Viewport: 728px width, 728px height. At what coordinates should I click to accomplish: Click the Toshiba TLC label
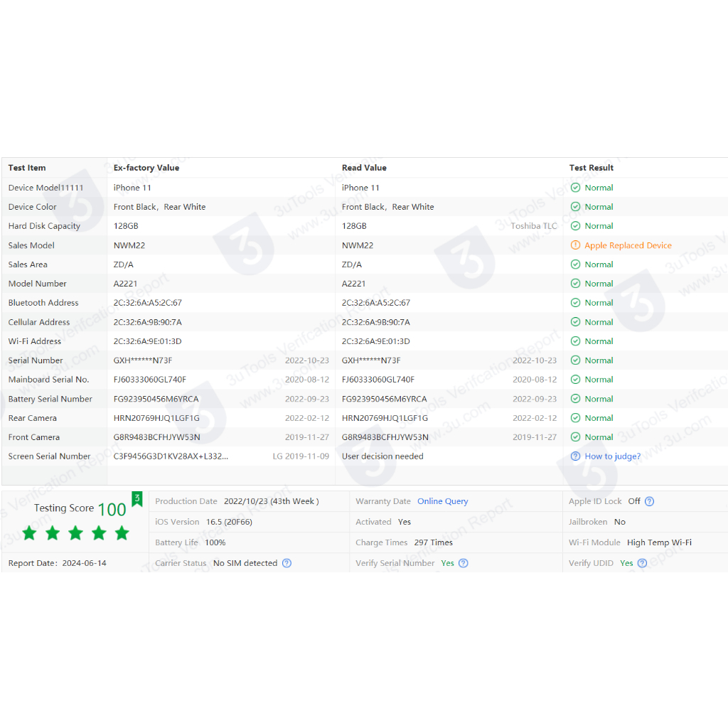coord(534,226)
